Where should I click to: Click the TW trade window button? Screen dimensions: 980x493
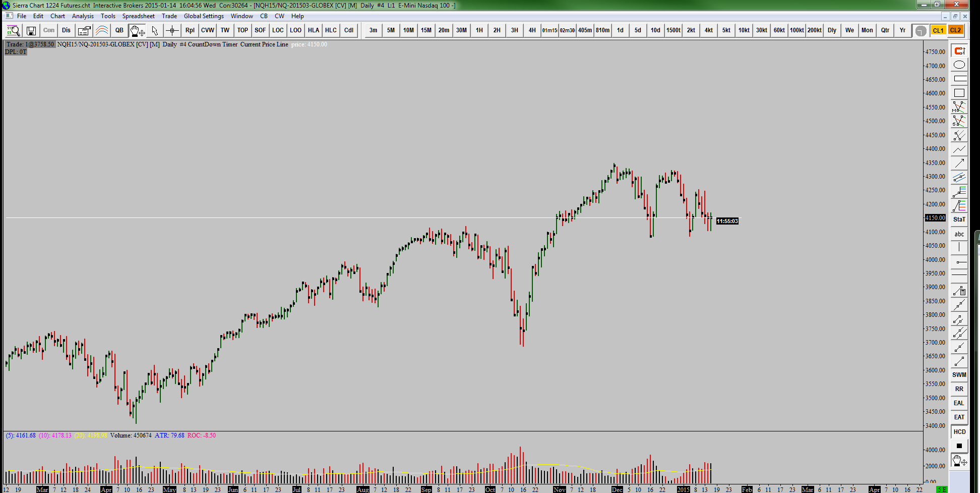(225, 30)
